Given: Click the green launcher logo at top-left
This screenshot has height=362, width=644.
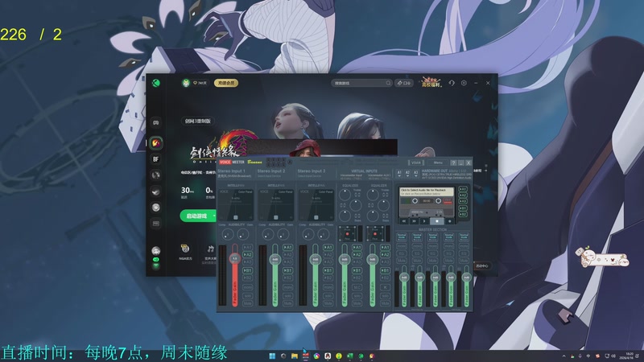Looking at the screenshot, I should click(155, 83).
